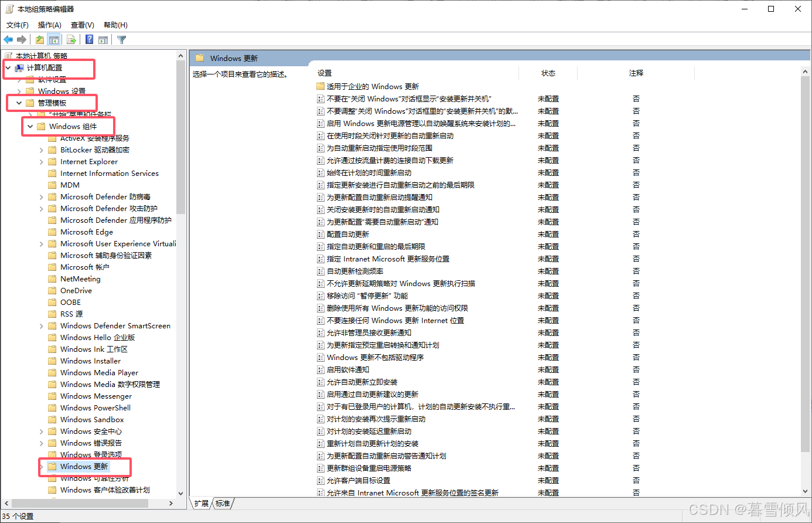This screenshot has width=812, height=523.
Task: Toggle the show/hide action pane icon
Action: click(x=103, y=40)
